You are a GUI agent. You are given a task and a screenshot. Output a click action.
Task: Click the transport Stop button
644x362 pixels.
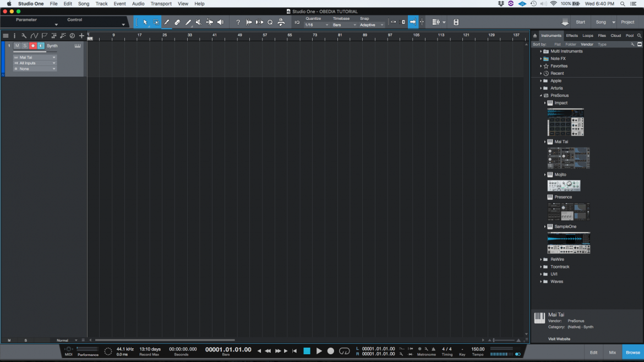coord(307,351)
